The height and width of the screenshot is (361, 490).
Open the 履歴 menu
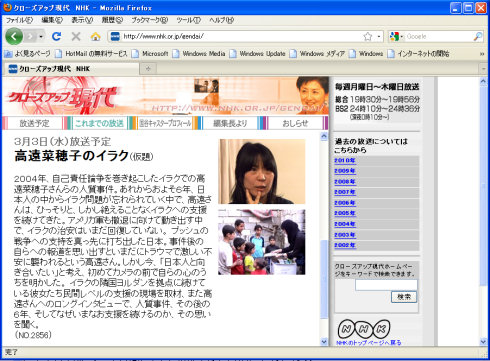pos(112,20)
